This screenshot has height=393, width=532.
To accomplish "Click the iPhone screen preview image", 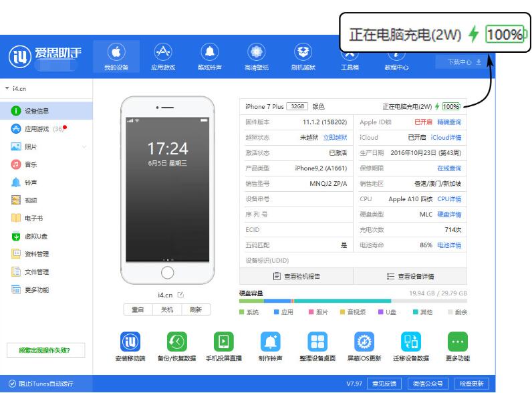I will tap(167, 188).
